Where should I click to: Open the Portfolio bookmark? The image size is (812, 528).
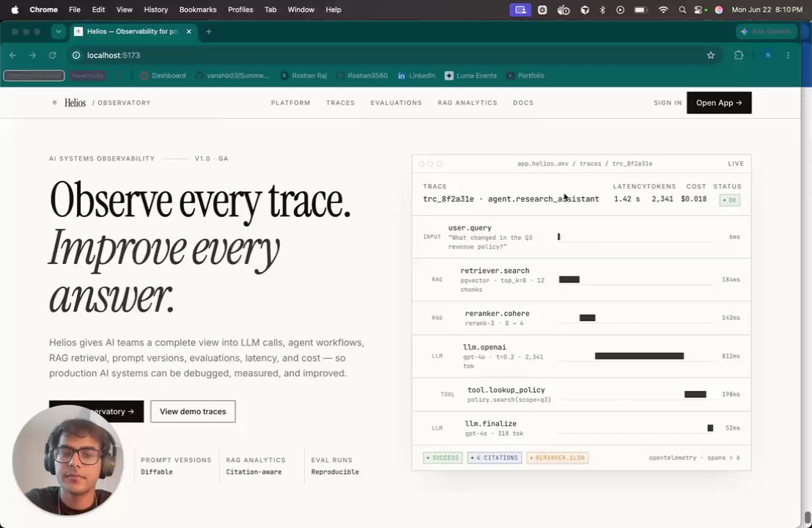click(x=525, y=76)
